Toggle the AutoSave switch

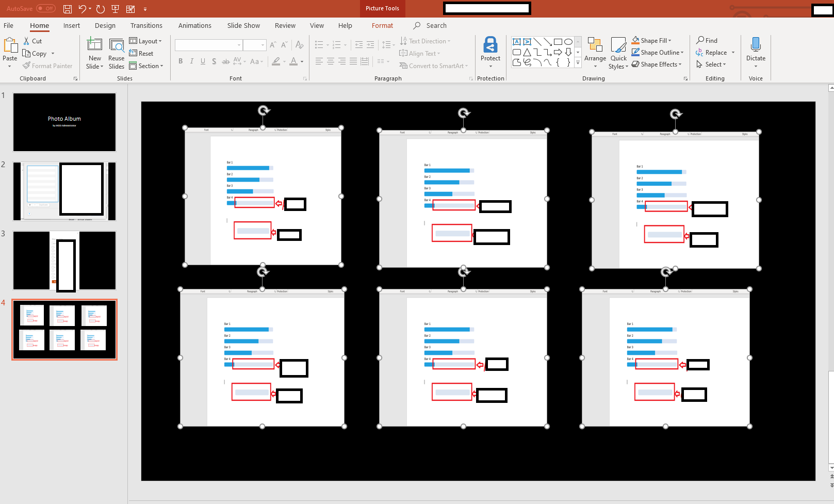tap(45, 9)
